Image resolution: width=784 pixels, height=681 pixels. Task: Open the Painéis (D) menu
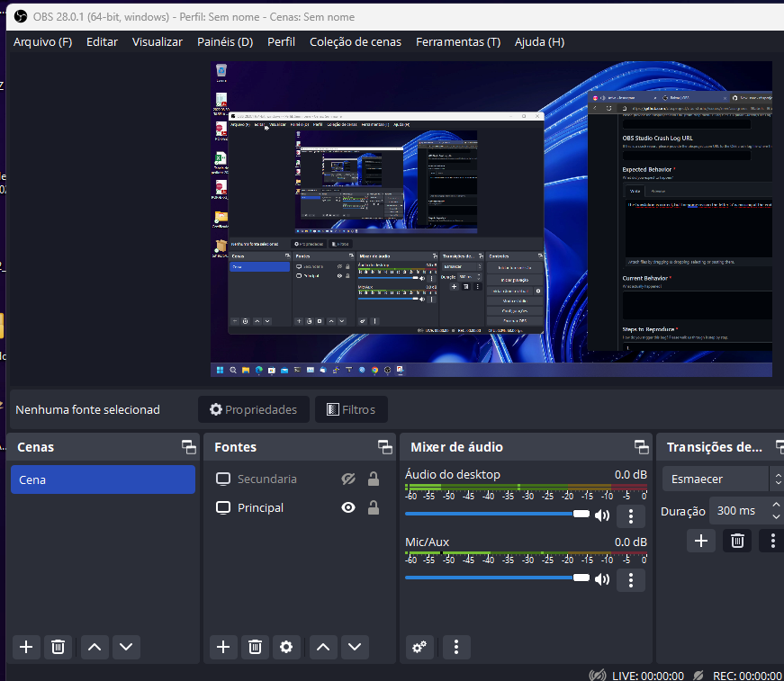225,42
